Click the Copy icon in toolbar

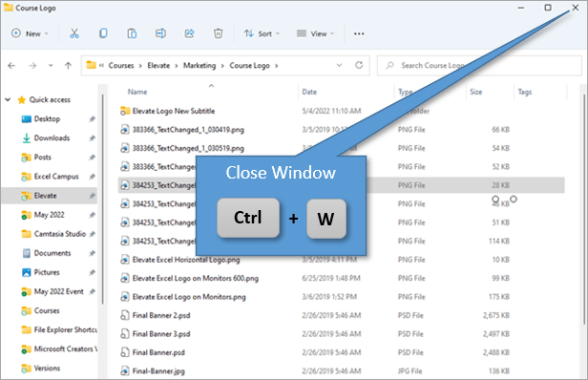click(103, 33)
